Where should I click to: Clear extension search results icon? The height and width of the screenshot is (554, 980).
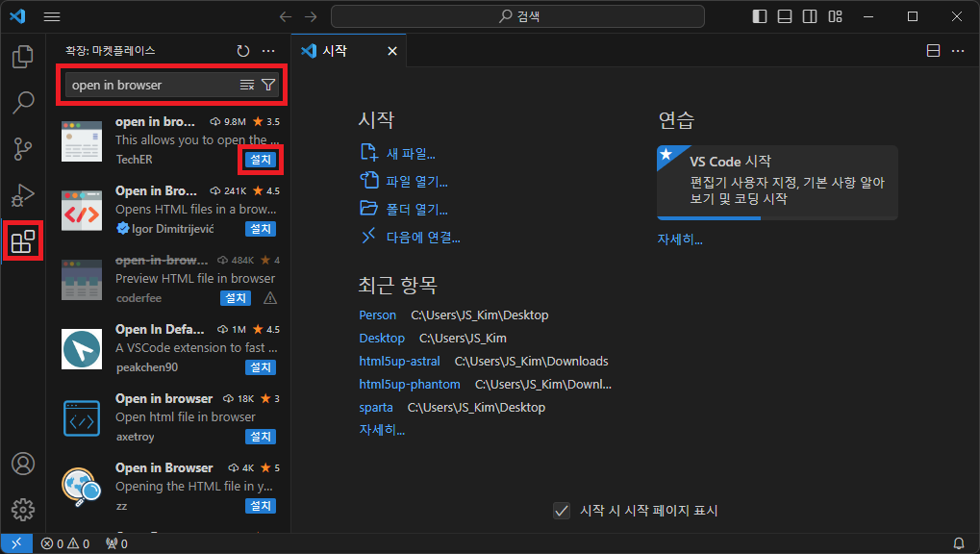click(x=247, y=85)
